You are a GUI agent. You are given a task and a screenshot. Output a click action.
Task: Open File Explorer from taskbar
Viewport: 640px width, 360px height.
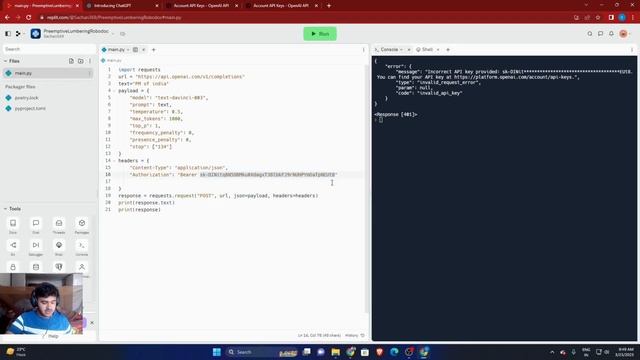click(336, 352)
